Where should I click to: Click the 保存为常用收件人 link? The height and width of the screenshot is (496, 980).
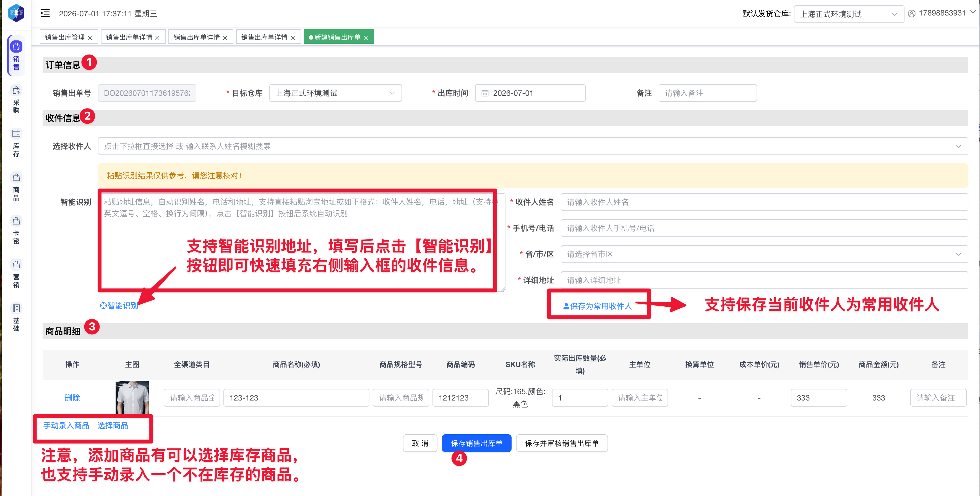[x=597, y=306]
